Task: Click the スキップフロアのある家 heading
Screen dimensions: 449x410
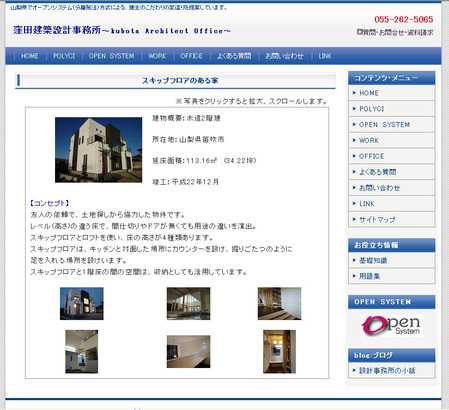Action: click(x=180, y=80)
